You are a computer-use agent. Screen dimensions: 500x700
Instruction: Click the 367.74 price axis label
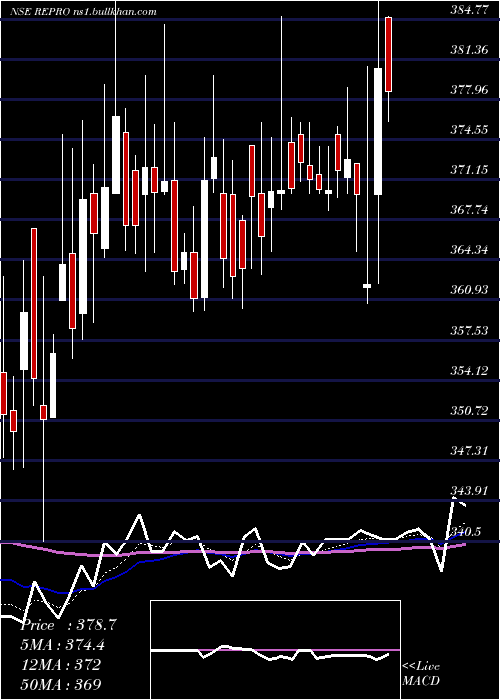coord(469,210)
